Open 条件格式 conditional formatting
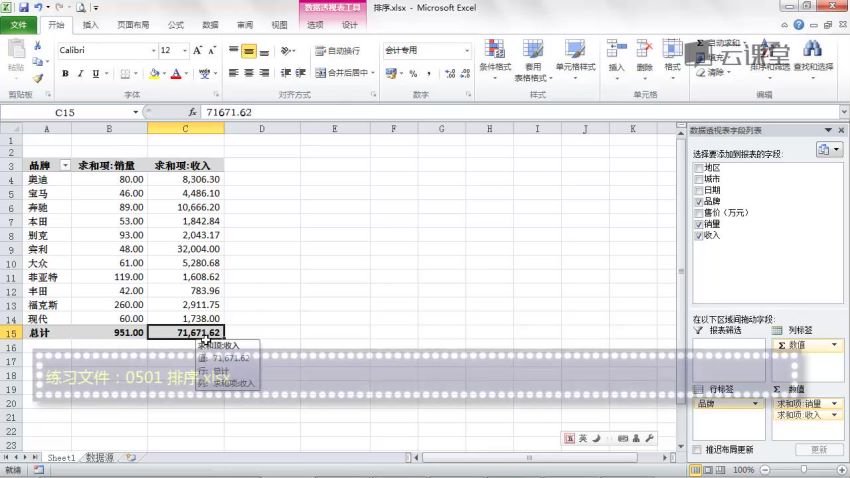 [495, 58]
